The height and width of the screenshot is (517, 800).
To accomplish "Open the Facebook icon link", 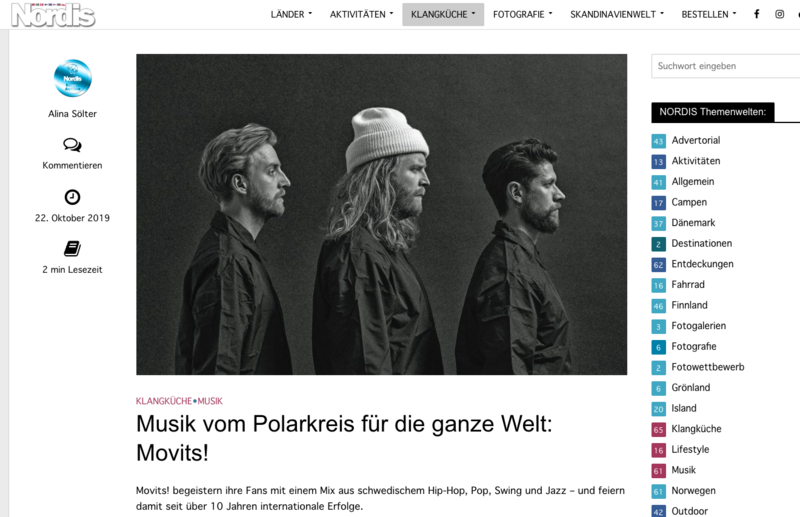I will point(757,14).
